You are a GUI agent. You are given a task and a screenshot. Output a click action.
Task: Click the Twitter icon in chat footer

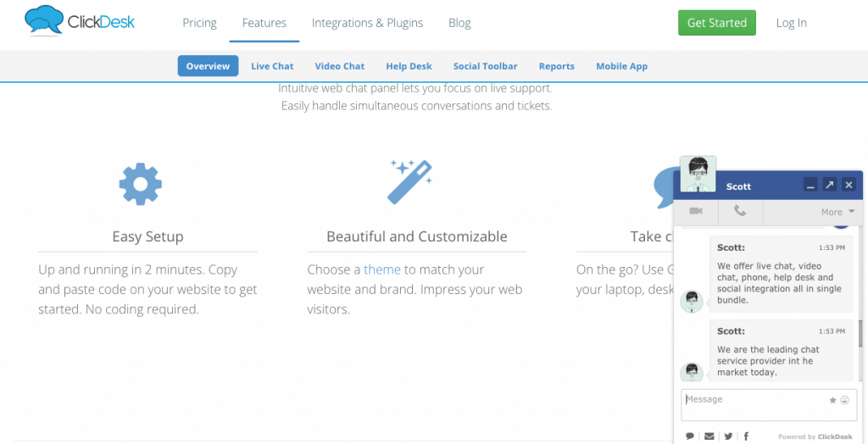tap(728, 436)
